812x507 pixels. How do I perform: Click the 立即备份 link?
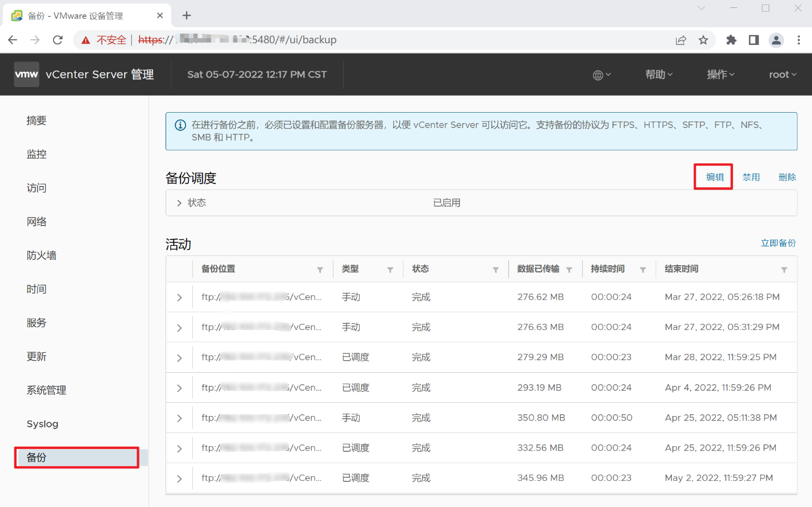click(x=778, y=243)
